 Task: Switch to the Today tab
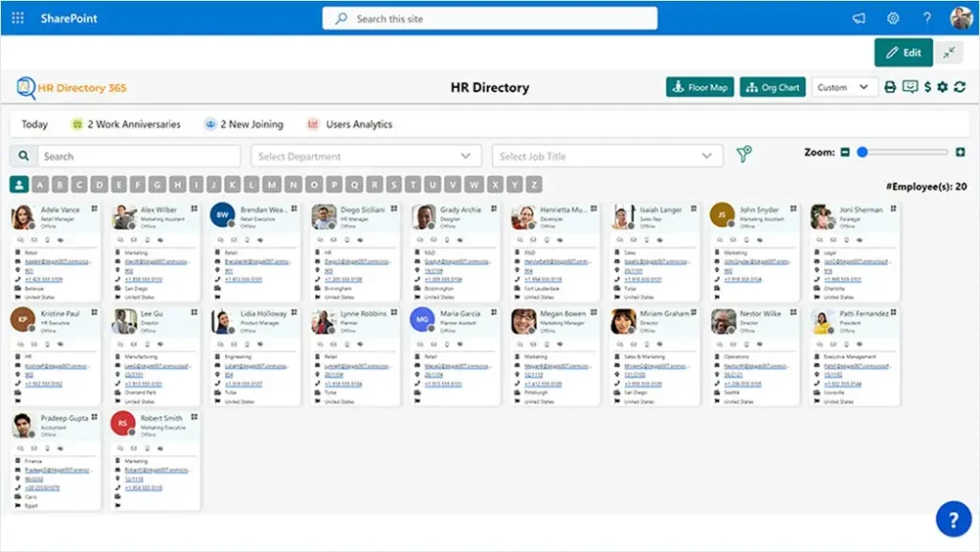34,123
